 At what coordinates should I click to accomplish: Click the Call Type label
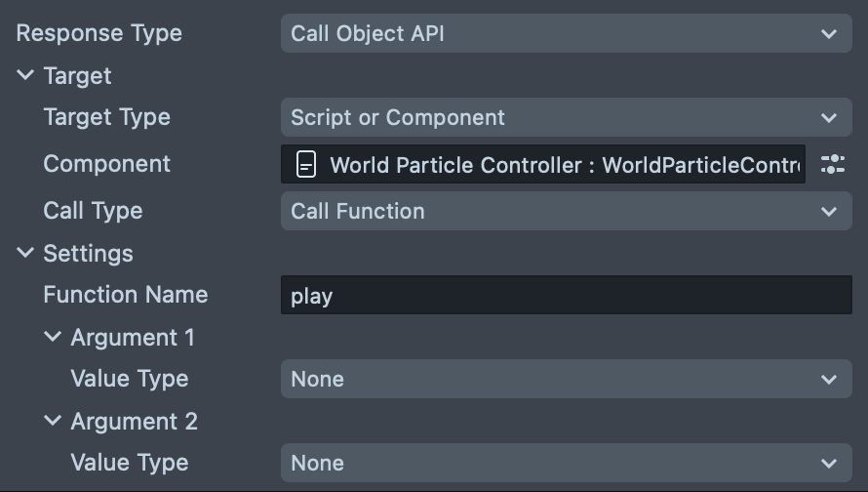pos(93,211)
